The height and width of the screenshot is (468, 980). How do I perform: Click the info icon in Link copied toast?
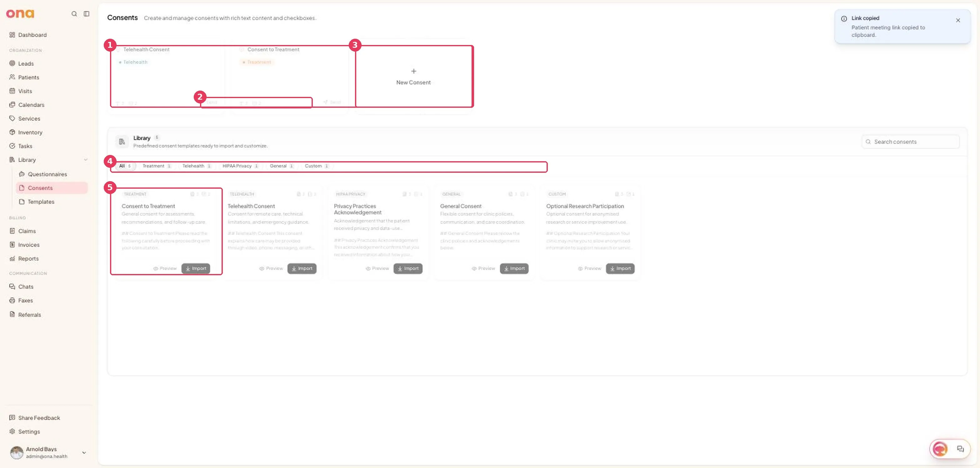[844, 18]
